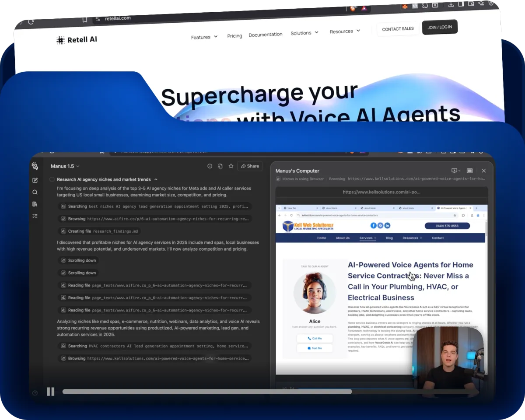This screenshot has height=420, width=525.
Task: Go to Home on Kell site nav
Action: 322,238
